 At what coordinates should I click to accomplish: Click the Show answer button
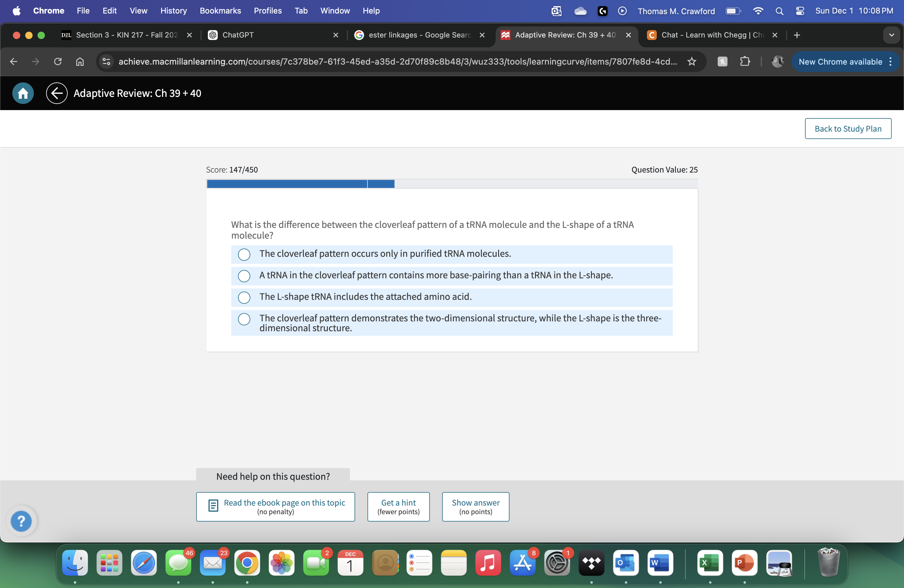(x=475, y=507)
